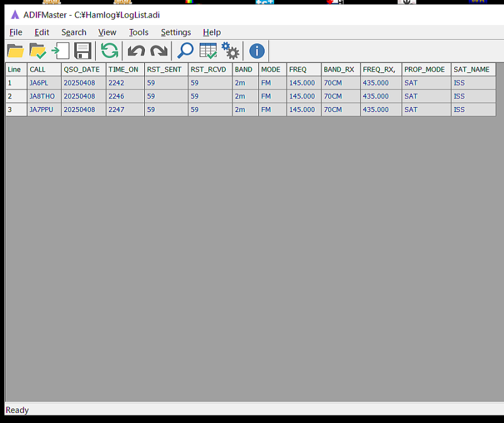The width and height of the screenshot is (504, 423).
Task: Click the BAND column header
Action: (x=245, y=69)
